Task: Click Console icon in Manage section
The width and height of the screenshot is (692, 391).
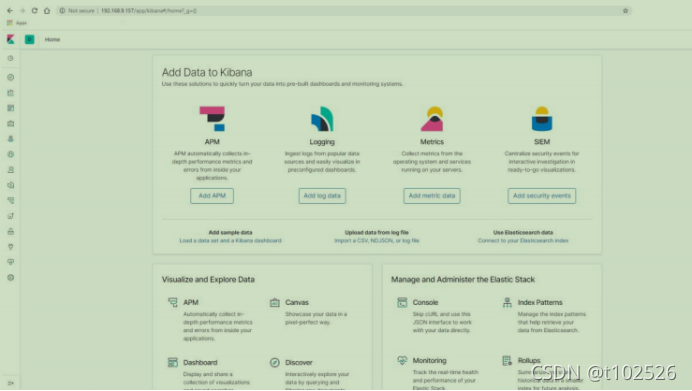Action: click(x=402, y=302)
